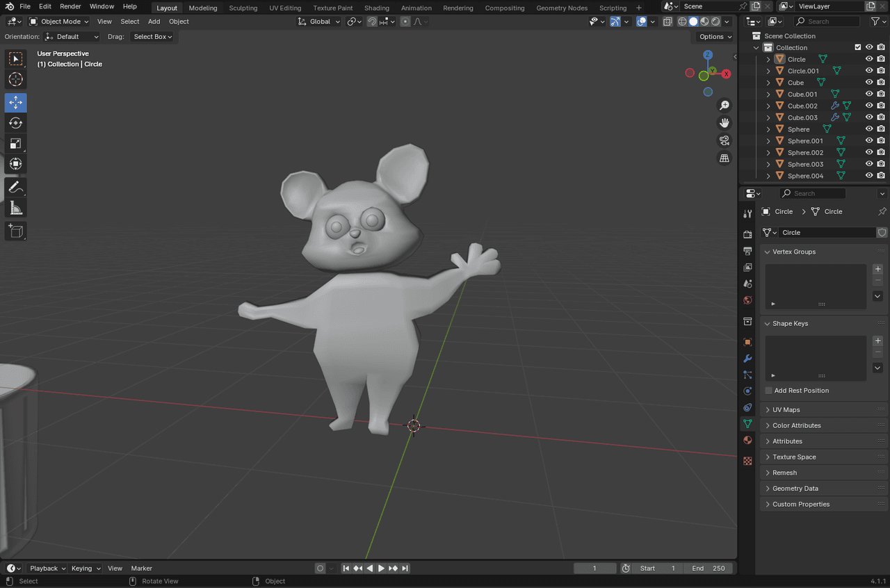Enable the Add Rest Position checkbox
The image size is (890, 588).
coord(768,391)
